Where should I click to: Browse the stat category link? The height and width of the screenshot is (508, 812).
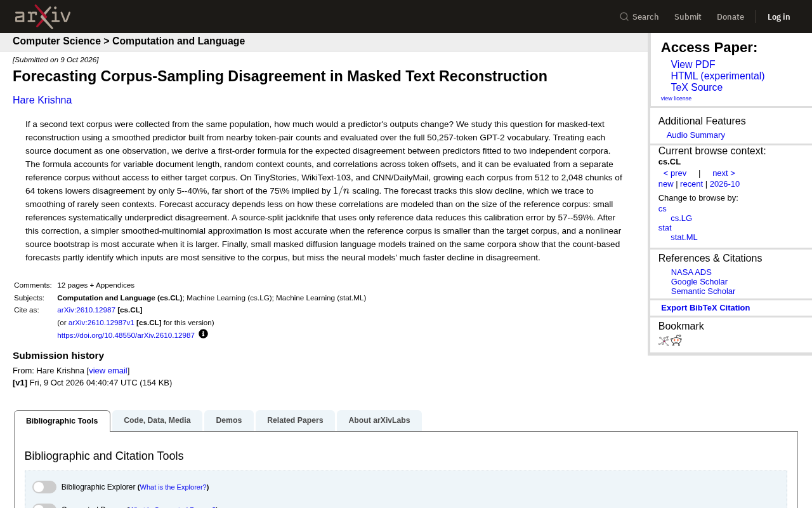pyautogui.click(x=665, y=228)
